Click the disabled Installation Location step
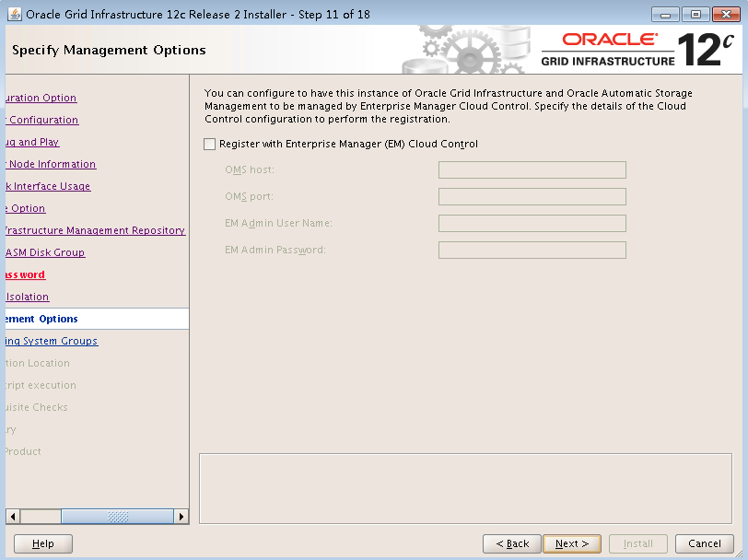This screenshot has width=748, height=560. (38, 363)
